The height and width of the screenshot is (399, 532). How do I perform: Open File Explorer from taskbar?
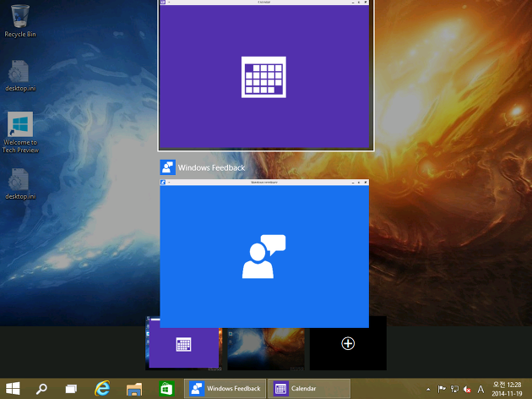click(134, 389)
